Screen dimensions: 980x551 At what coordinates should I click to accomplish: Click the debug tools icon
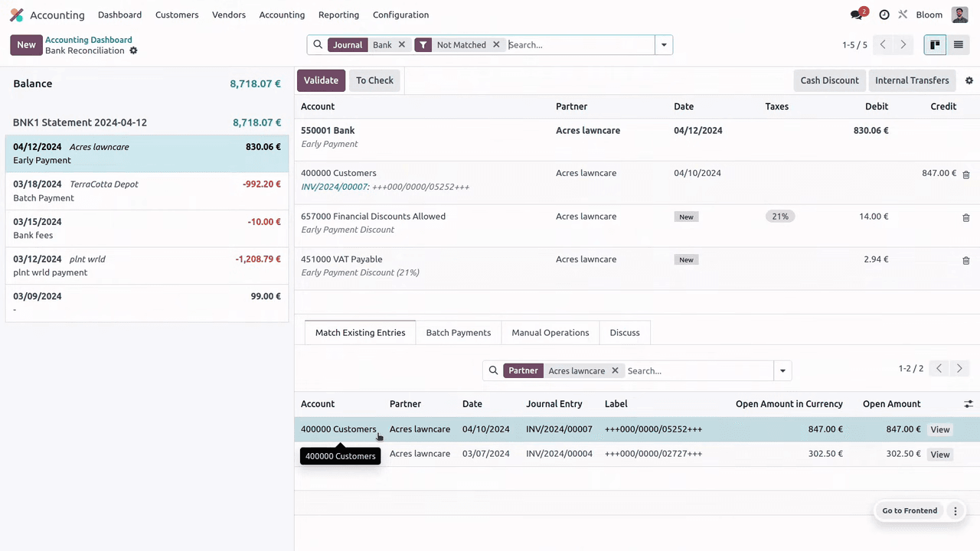(903, 15)
